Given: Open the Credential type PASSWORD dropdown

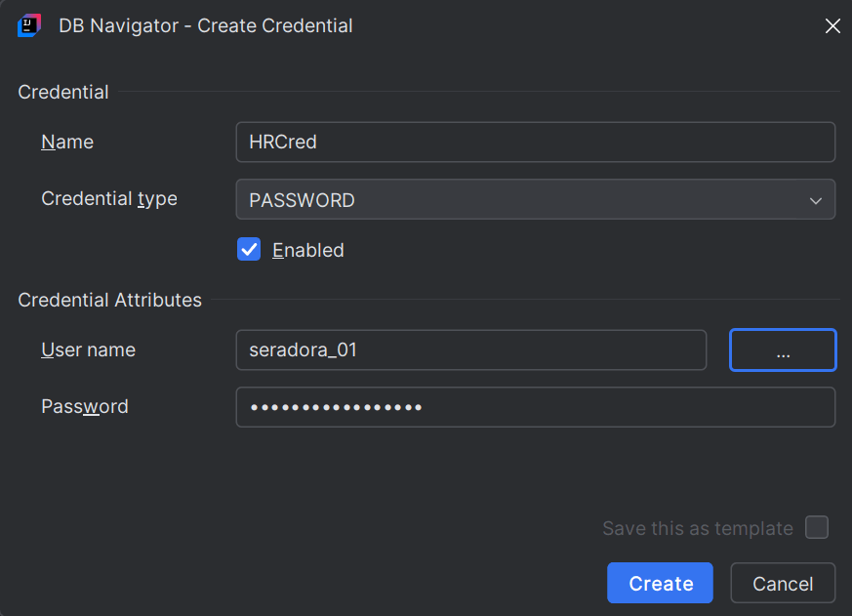Looking at the screenshot, I should [x=535, y=199].
